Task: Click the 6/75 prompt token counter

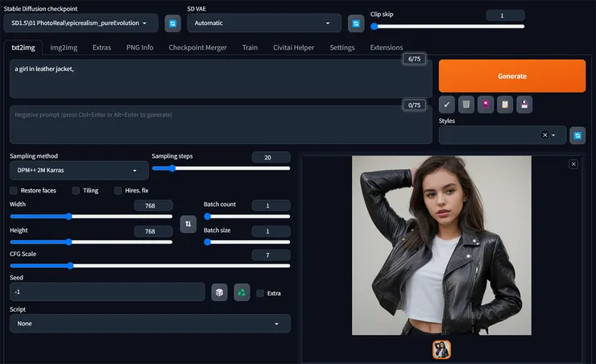Action: [x=414, y=59]
